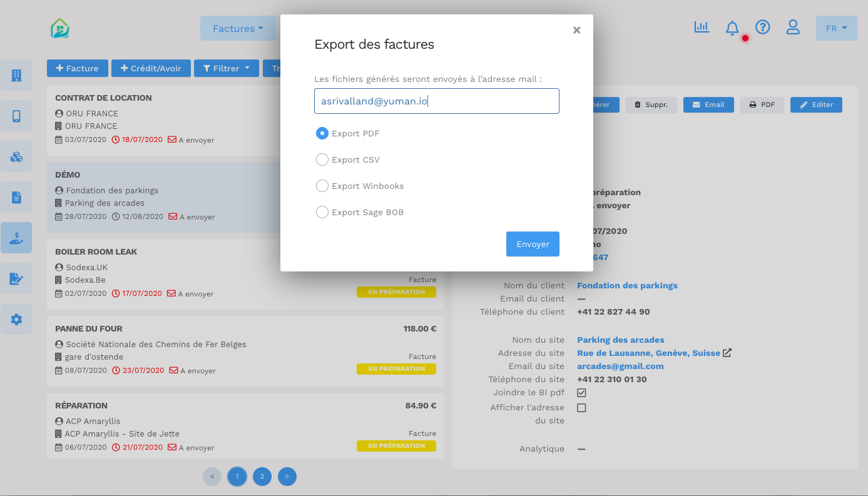Select the stacked cubes sidebar icon
This screenshot has width=868, height=496.
(16, 156)
